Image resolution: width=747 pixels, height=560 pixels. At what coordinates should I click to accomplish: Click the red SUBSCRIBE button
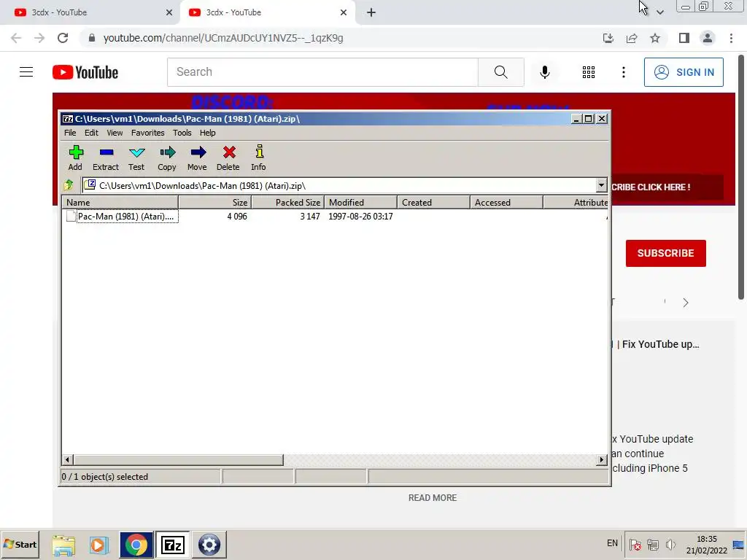coord(665,253)
